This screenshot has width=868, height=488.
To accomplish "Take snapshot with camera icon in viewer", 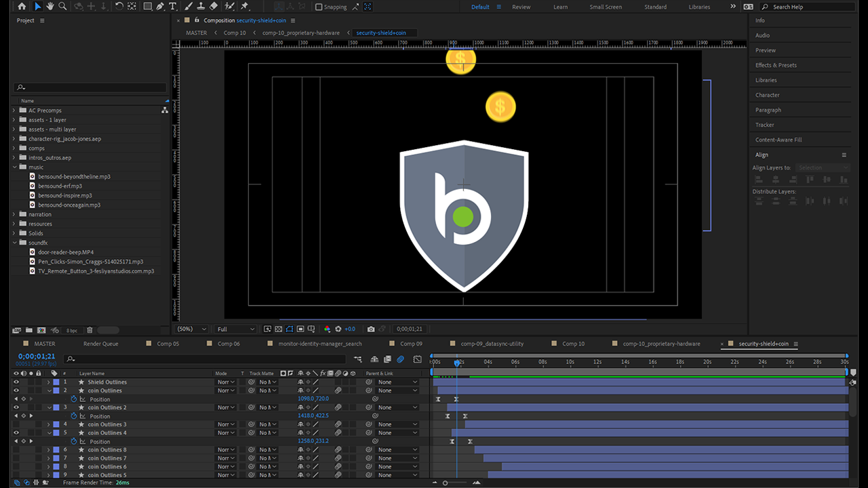I will point(371,329).
